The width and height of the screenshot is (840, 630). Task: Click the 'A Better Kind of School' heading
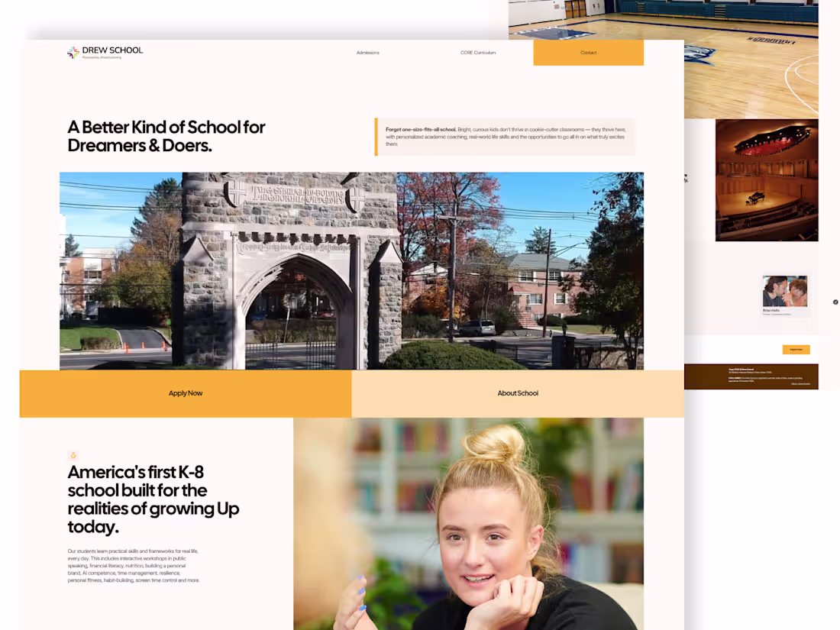[x=166, y=136]
